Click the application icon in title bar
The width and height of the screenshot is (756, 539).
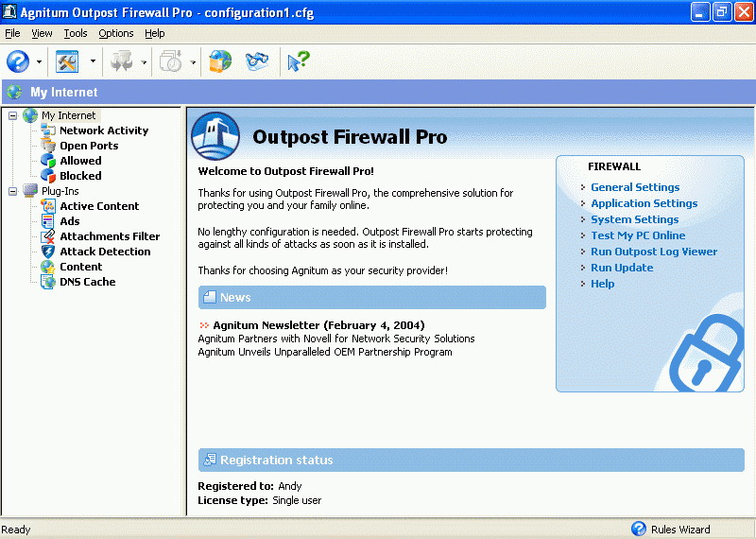pyautogui.click(x=9, y=11)
